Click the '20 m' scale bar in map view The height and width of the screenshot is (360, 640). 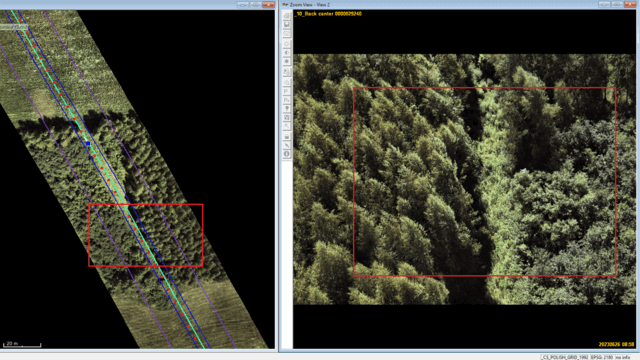[22, 345]
